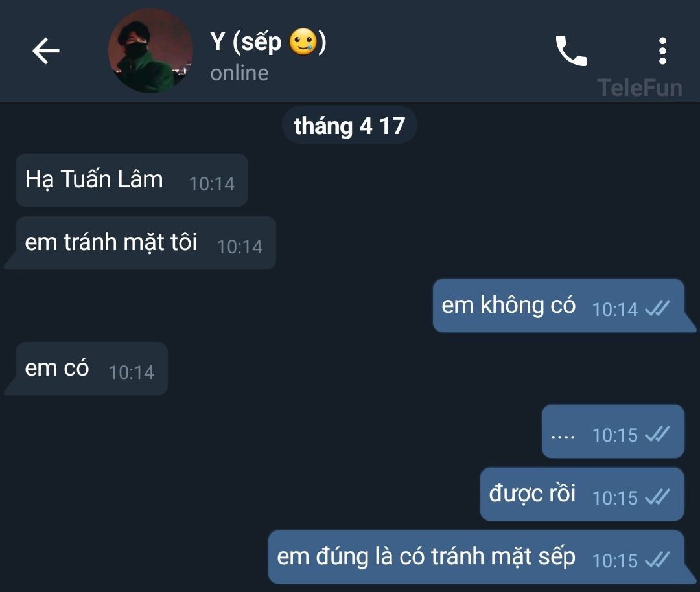Open the contact's profile picture

[150, 51]
